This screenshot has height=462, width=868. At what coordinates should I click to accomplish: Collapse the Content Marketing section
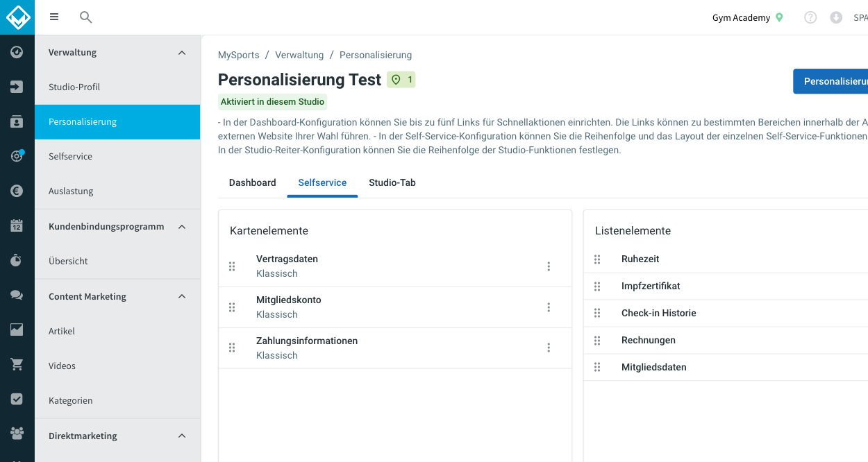click(182, 297)
